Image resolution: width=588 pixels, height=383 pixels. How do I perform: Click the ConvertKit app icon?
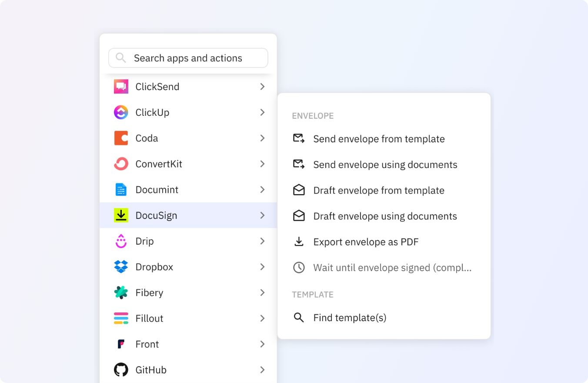121,164
